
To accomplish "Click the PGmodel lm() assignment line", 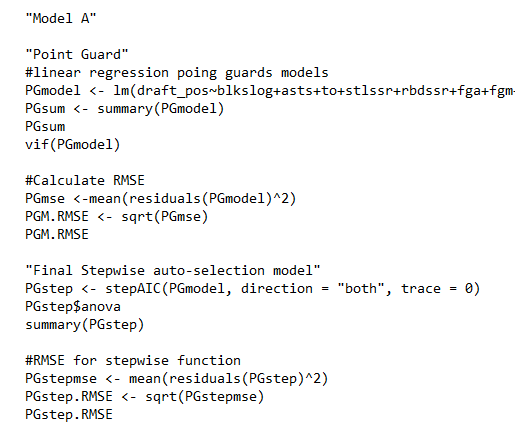I will pos(270,91).
